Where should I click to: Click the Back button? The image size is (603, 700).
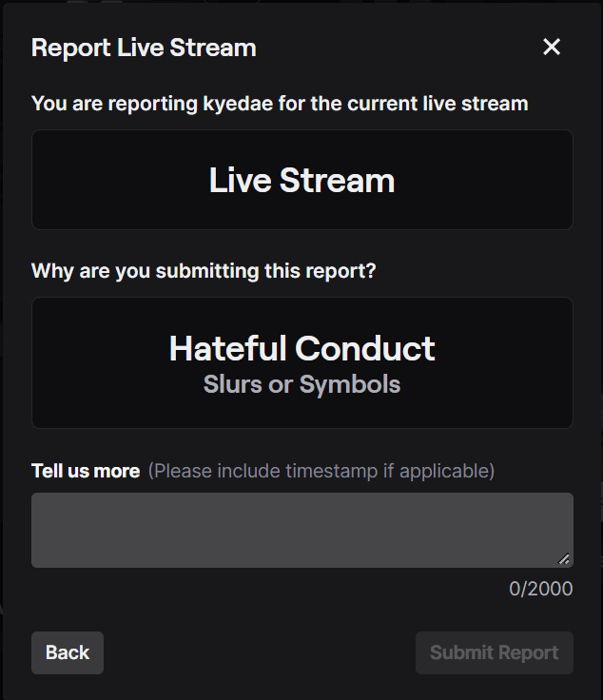(68, 652)
